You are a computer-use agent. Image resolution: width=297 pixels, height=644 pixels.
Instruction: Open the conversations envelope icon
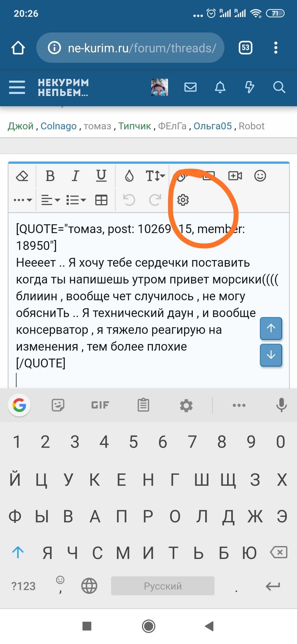(190, 87)
